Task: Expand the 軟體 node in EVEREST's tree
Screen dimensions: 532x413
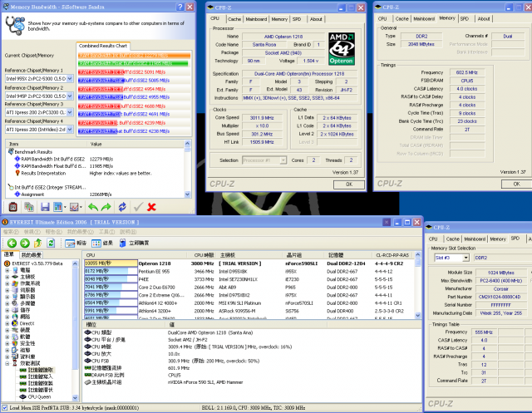Action: coord(7,337)
